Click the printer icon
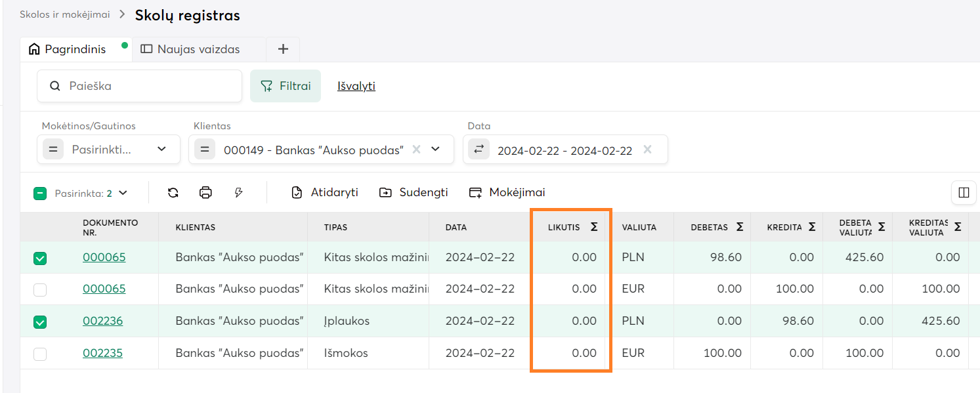 pyautogui.click(x=205, y=193)
